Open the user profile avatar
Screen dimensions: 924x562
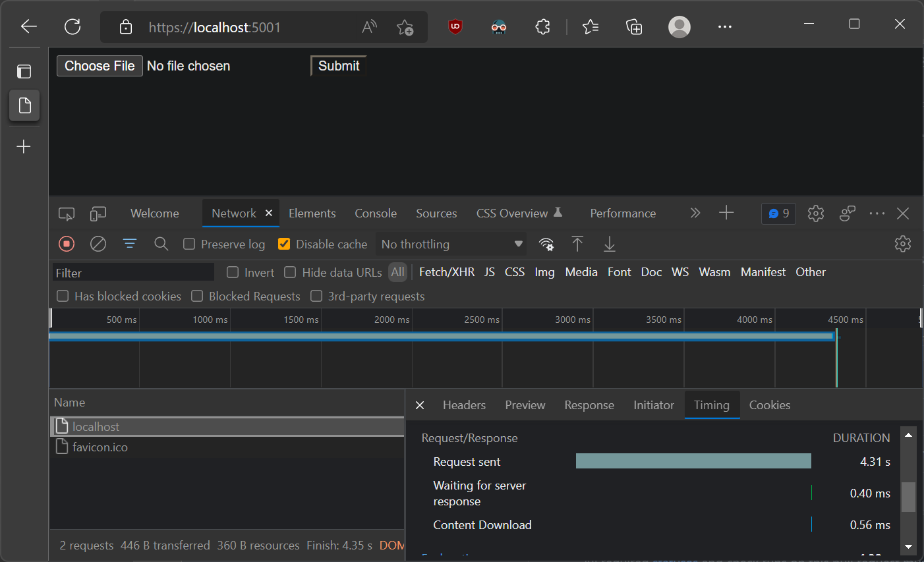679,27
